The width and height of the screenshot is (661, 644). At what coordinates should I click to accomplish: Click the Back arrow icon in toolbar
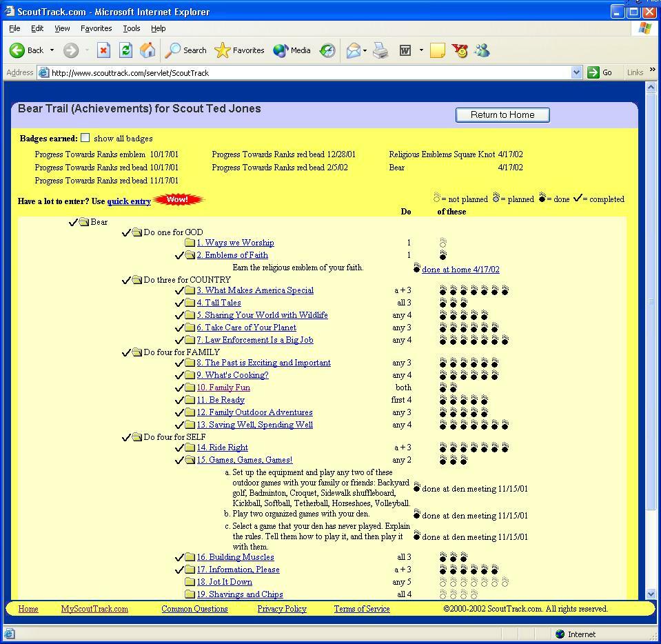(17, 50)
